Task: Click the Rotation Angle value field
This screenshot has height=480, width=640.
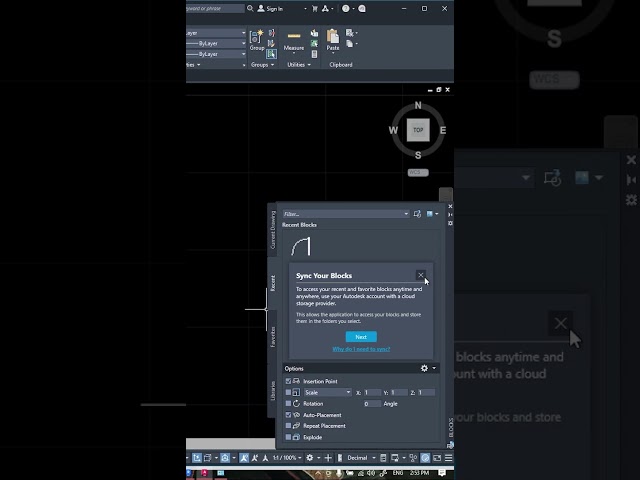Action: [372, 404]
